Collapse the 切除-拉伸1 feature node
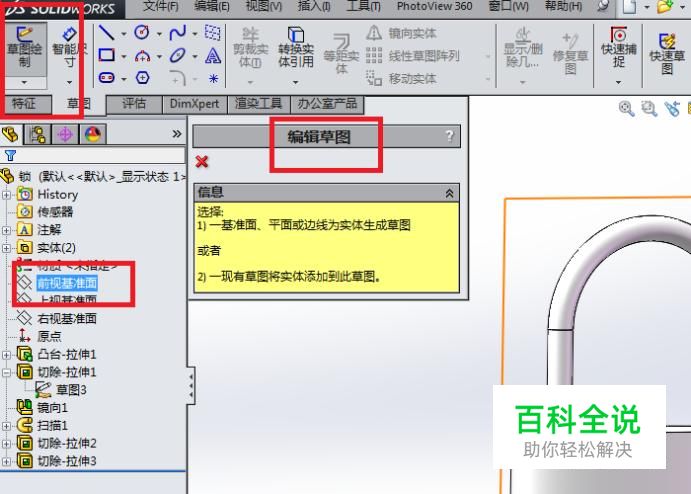The width and height of the screenshot is (691, 494). [6, 373]
